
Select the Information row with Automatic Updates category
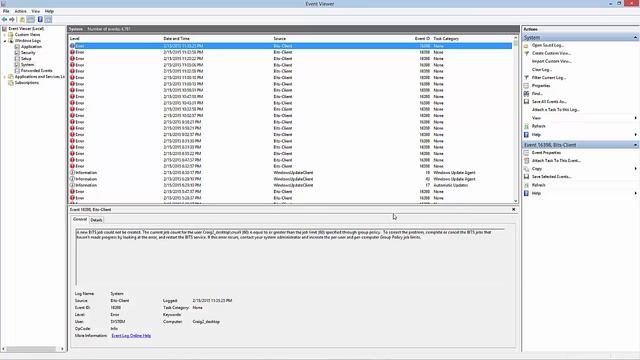tap(290, 185)
